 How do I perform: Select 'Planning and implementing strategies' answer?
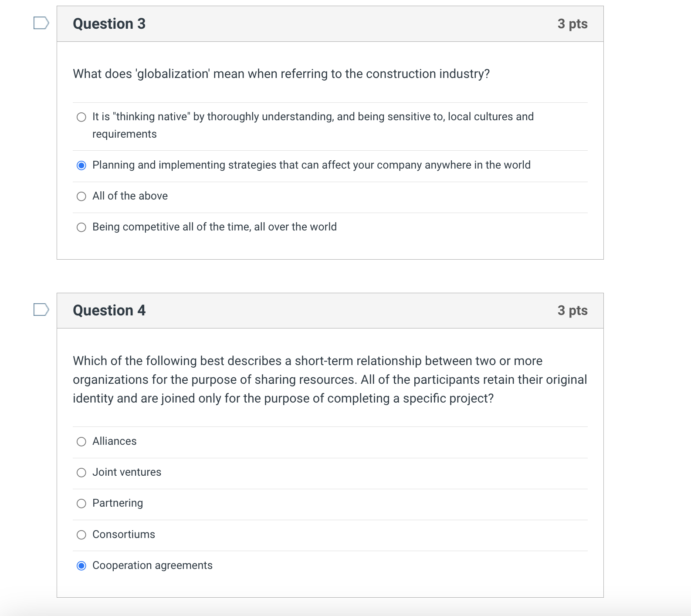tap(81, 165)
